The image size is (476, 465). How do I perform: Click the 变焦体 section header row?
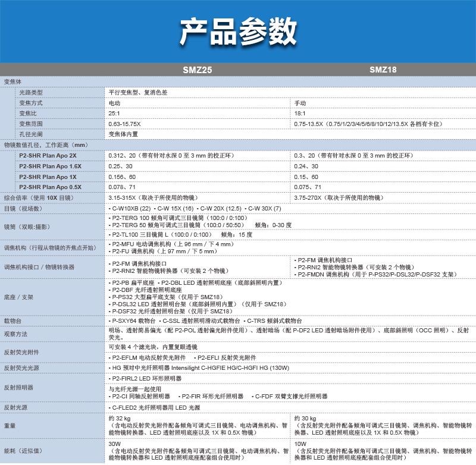tap(13, 81)
